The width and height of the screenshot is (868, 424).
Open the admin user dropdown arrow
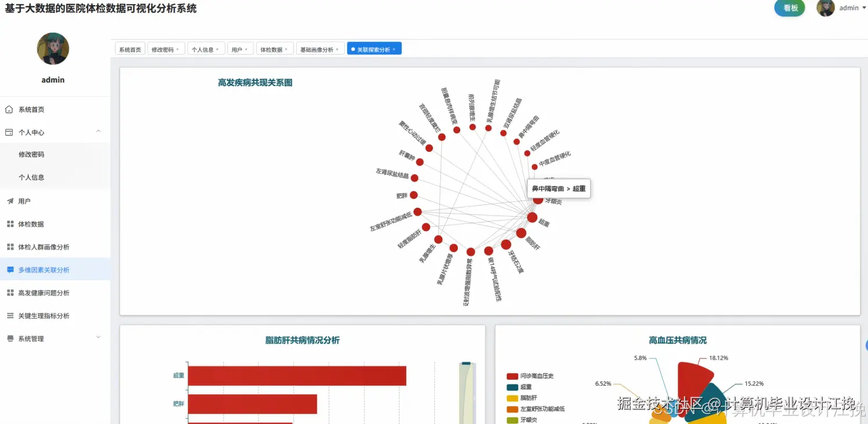coord(864,8)
